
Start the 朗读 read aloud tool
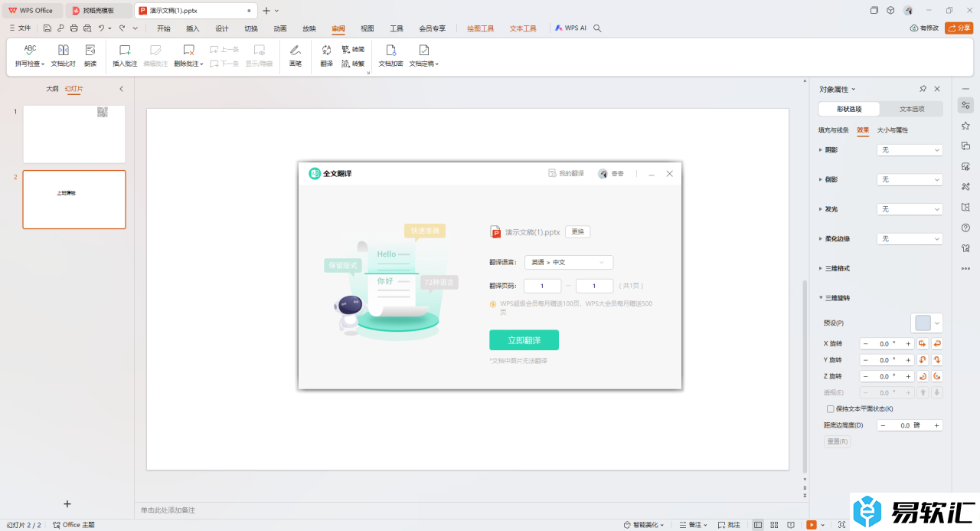pyautogui.click(x=90, y=56)
